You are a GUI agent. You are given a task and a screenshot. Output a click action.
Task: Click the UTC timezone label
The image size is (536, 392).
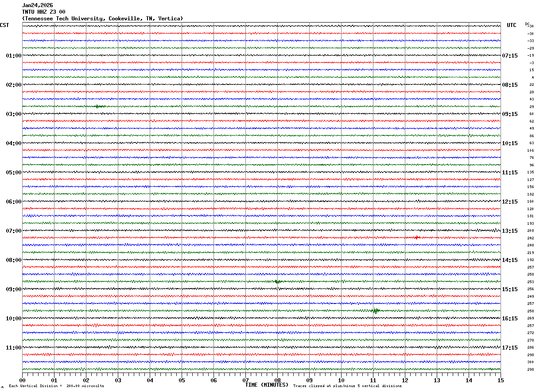[x=512, y=25]
